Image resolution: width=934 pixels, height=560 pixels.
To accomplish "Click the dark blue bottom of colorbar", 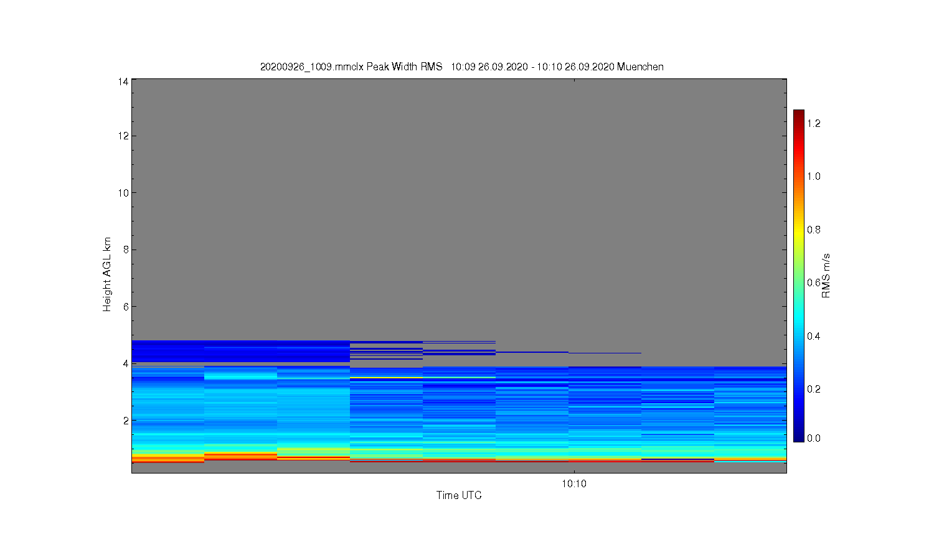I will pos(799,437).
